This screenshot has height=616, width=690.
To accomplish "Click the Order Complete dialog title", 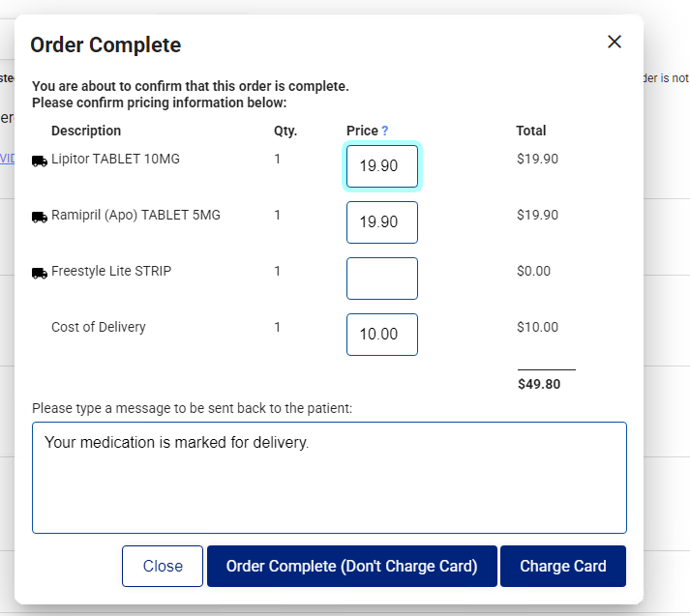I will (x=105, y=44).
